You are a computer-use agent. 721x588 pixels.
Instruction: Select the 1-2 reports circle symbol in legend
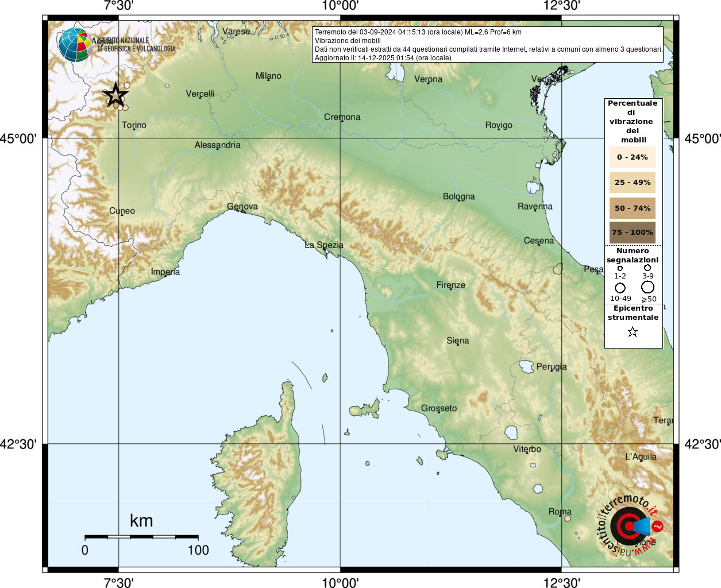click(620, 268)
